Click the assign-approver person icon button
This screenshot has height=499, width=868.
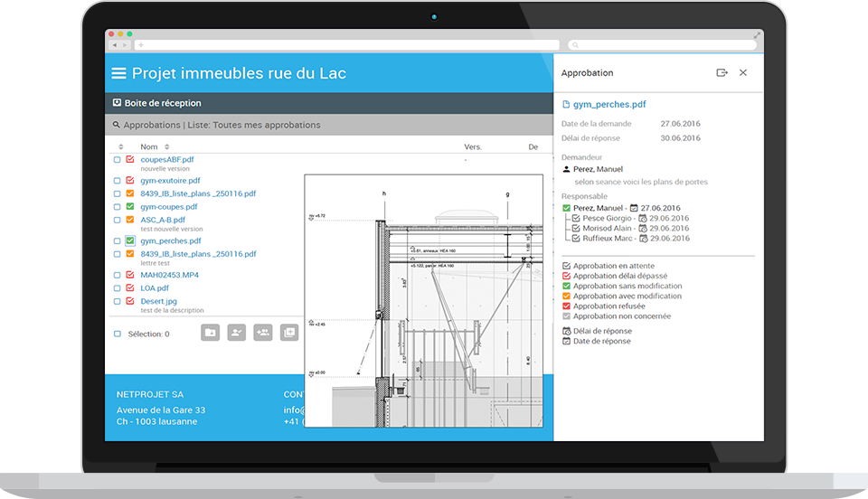[237, 333]
